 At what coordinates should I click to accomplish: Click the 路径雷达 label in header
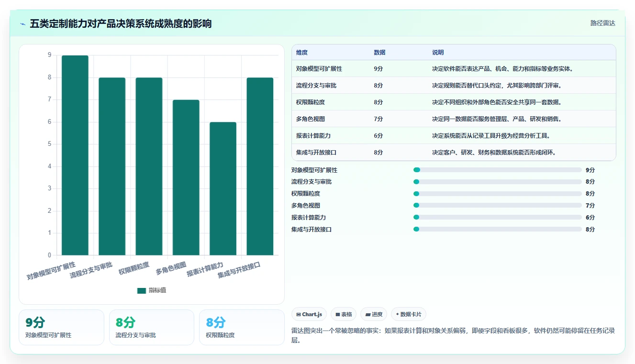602,23
